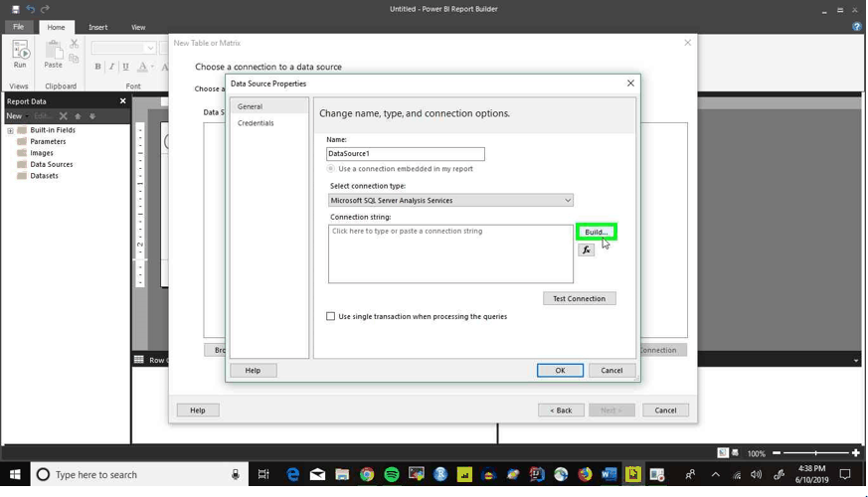
Task: Open Chrome from taskbar
Action: tap(367, 474)
